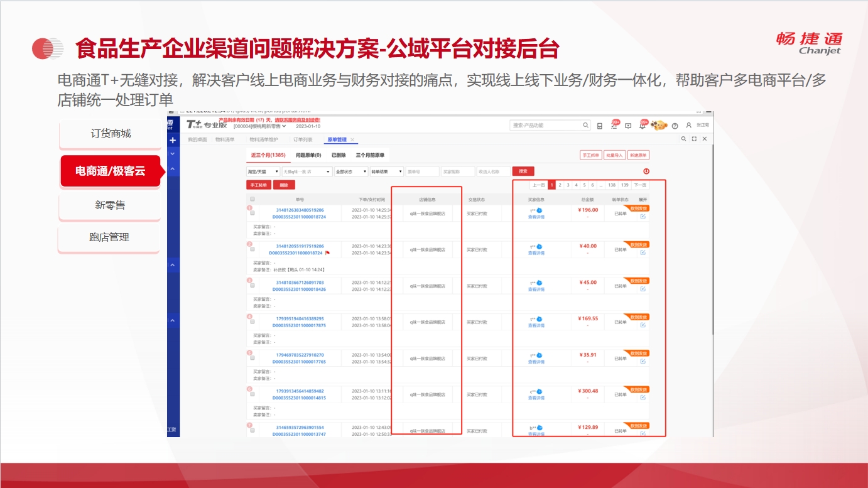The height and width of the screenshot is (488, 868).
Task: Click the 手工抓单 button
Action: tap(590, 155)
